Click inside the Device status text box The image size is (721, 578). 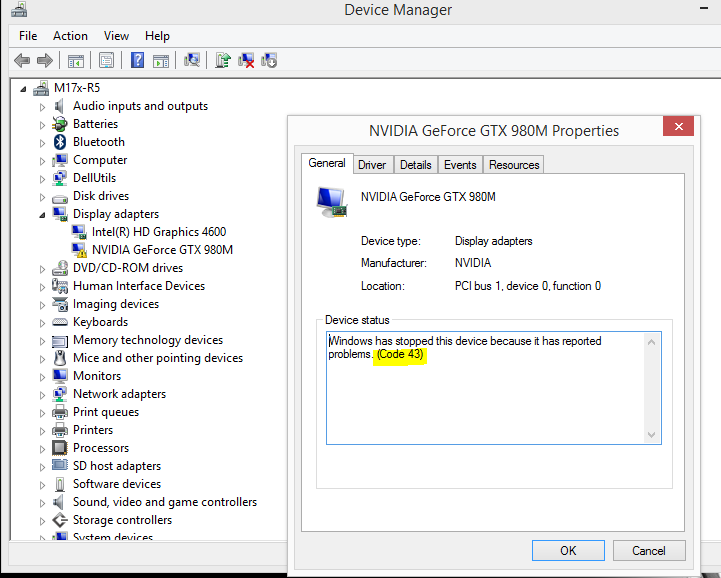pyautogui.click(x=494, y=388)
